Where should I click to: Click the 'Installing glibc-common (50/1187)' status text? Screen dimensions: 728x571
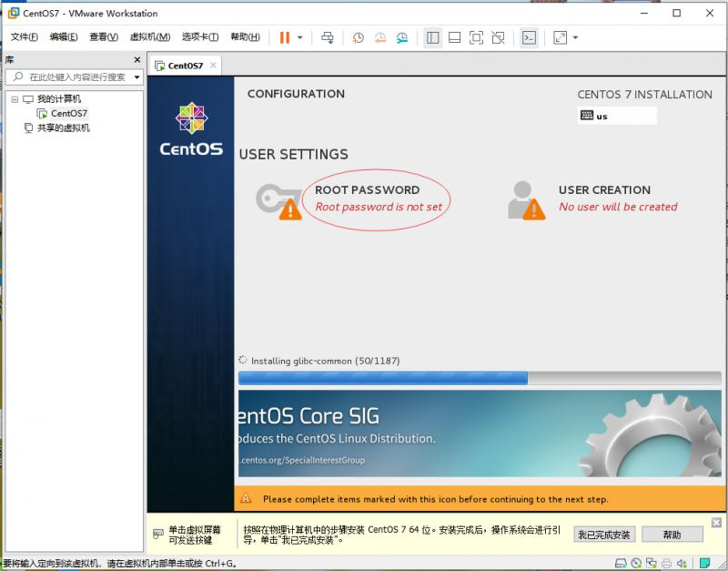326,361
